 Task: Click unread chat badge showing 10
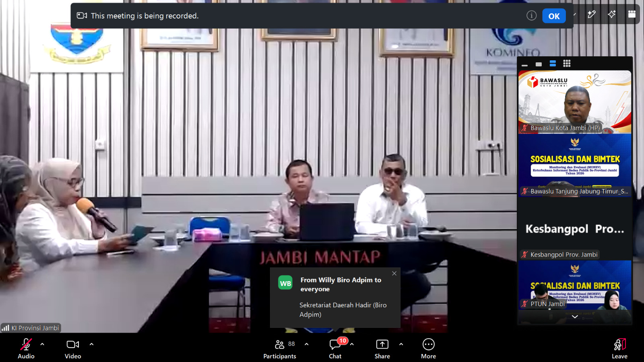[343, 341]
